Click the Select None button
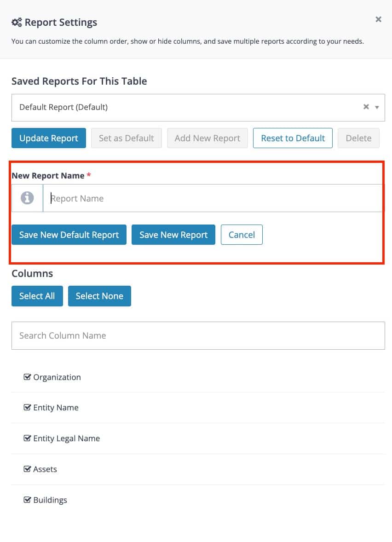The width and height of the screenshot is (392, 542). click(x=99, y=296)
